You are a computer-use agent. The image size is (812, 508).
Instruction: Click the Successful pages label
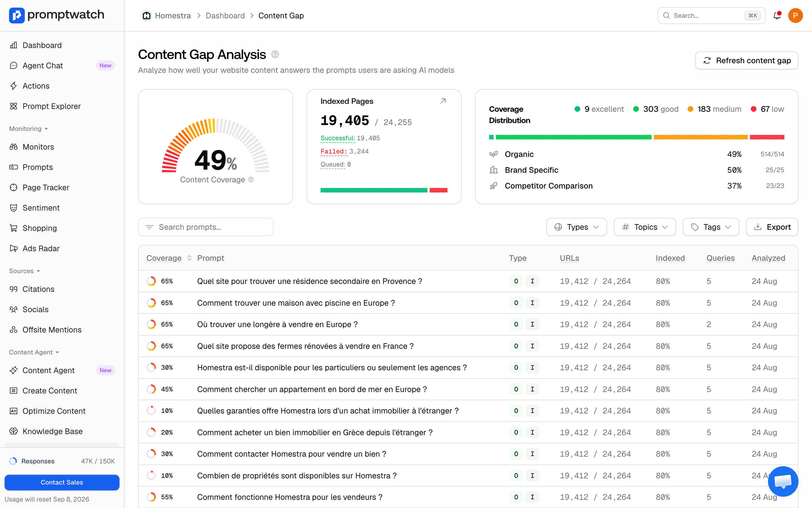(337, 138)
